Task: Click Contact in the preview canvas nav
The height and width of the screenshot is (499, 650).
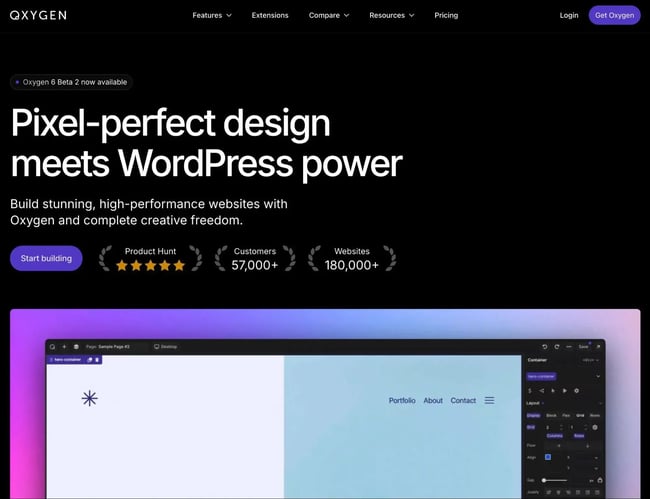Action: [x=463, y=400]
